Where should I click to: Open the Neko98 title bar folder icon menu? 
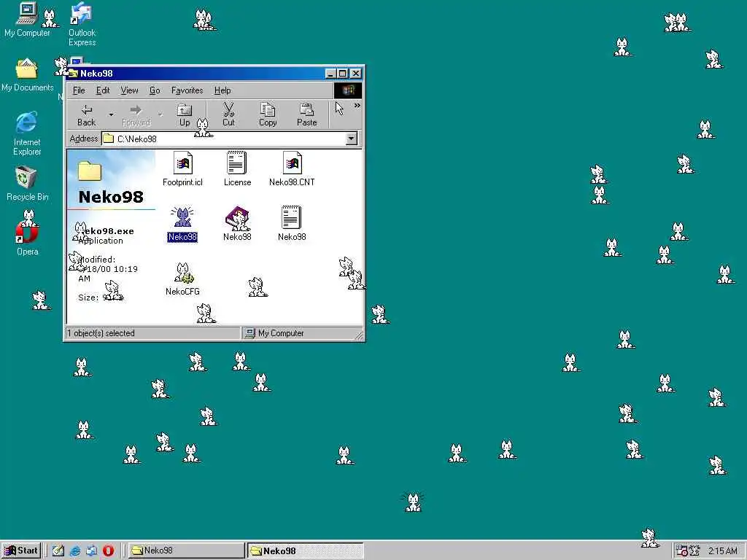(x=72, y=74)
